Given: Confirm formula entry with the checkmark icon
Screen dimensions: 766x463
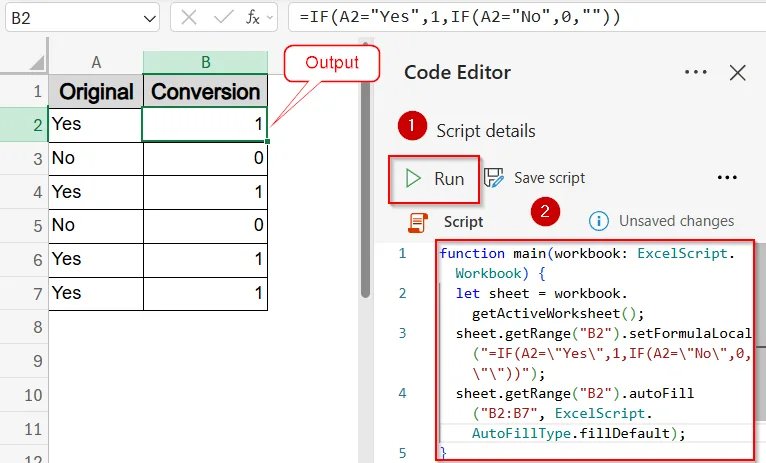Looking at the screenshot, I should pos(223,18).
